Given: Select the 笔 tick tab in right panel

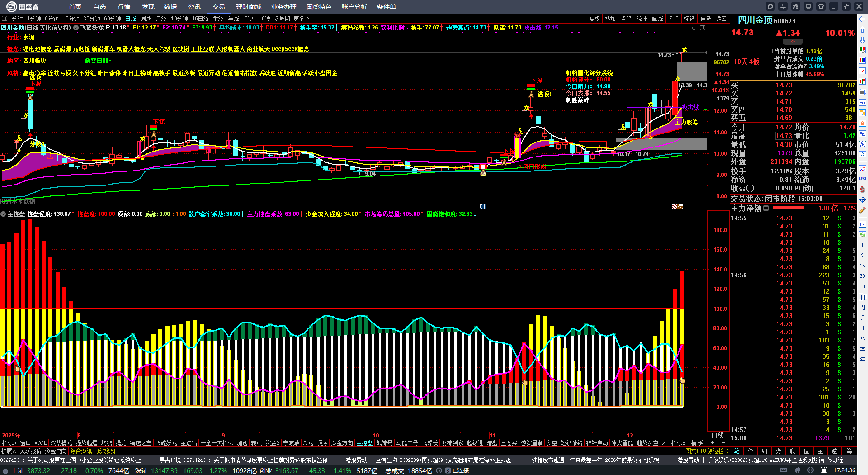Looking at the screenshot, I should pos(736,451).
